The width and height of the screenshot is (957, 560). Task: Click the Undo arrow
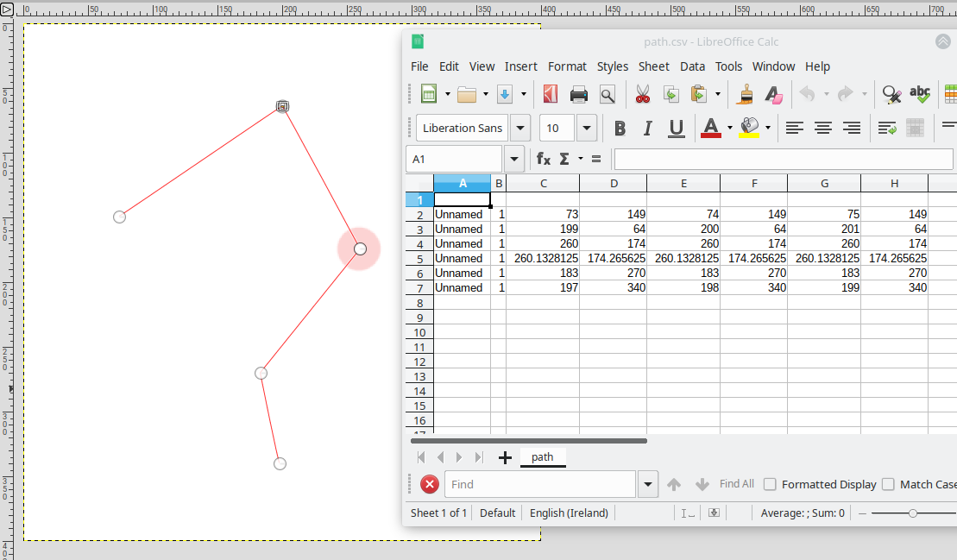coord(808,94)
